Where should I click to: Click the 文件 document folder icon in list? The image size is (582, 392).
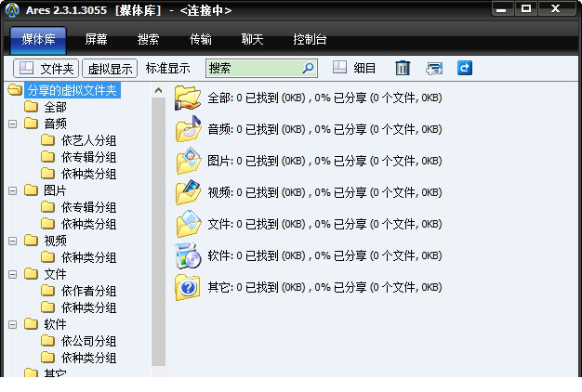(188, 224)
